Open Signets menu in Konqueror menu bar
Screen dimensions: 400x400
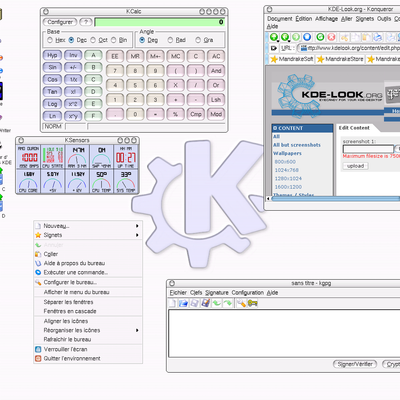365,19
